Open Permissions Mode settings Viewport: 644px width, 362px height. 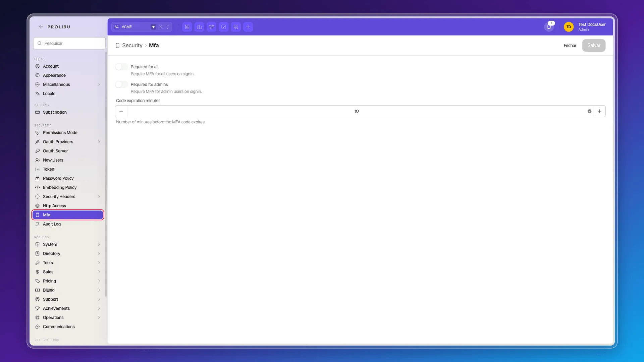[x=68, y=133]
